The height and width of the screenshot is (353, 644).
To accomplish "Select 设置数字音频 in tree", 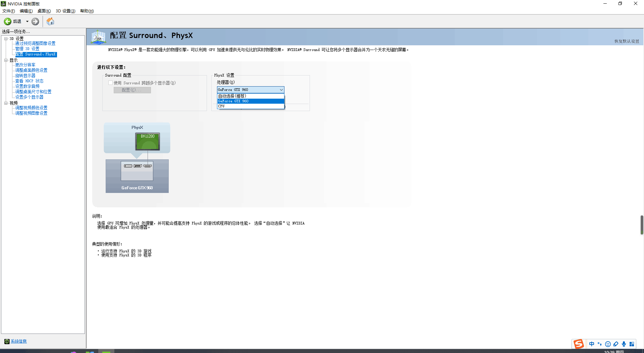I will point(27,87).
